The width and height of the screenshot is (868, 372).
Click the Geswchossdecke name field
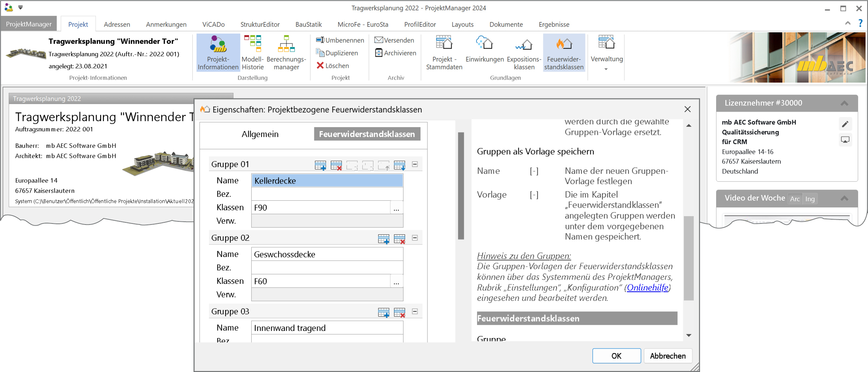click(x=327, y=254)
